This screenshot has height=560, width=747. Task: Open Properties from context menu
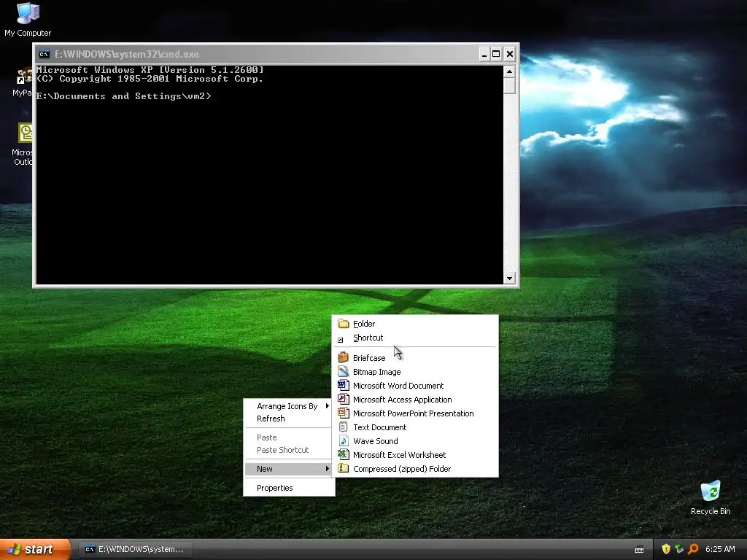click(x=274, y=488)
